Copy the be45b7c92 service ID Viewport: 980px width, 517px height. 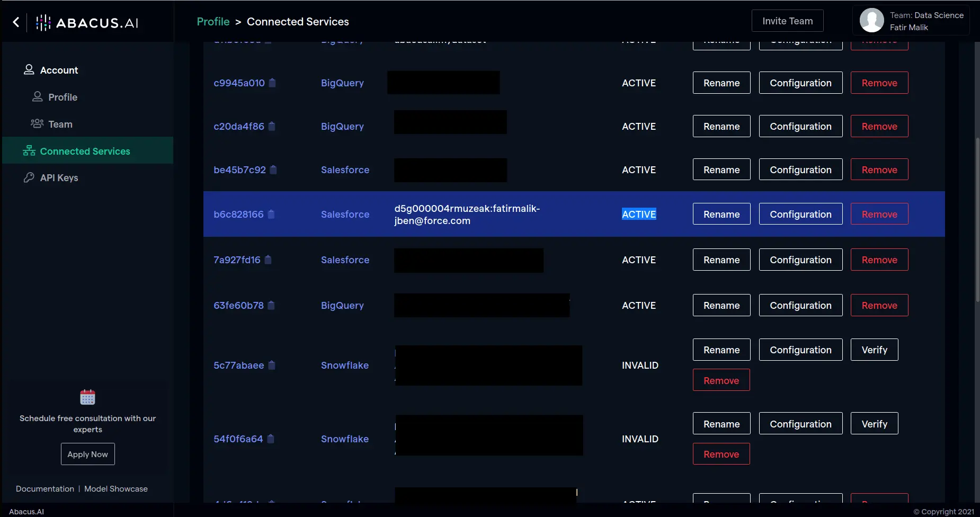(x=273, y=170)
